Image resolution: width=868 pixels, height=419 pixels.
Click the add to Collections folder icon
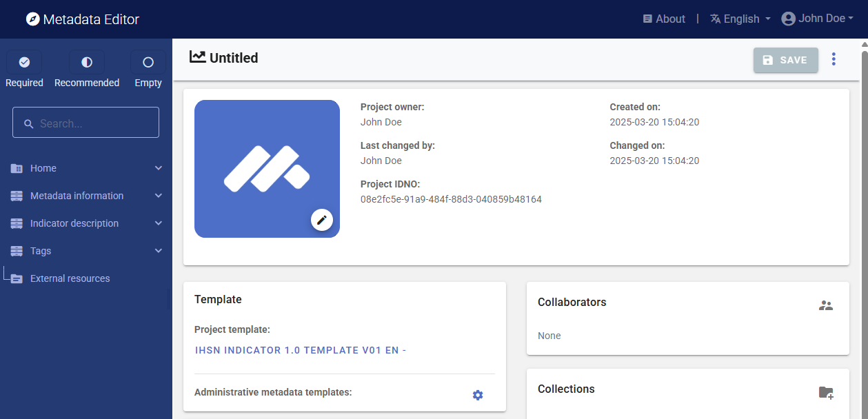tap(825, 393)
